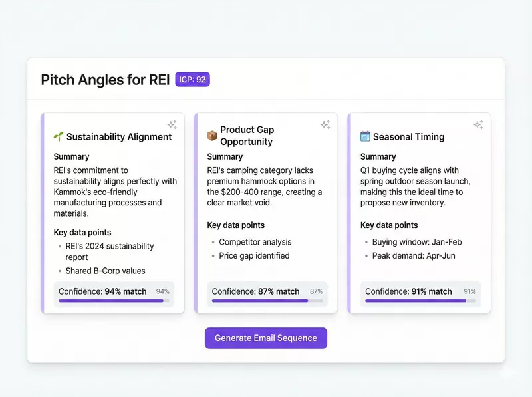Click REI's 2024 sustainability report data point
532x397 pixels.
pos(109,252)
